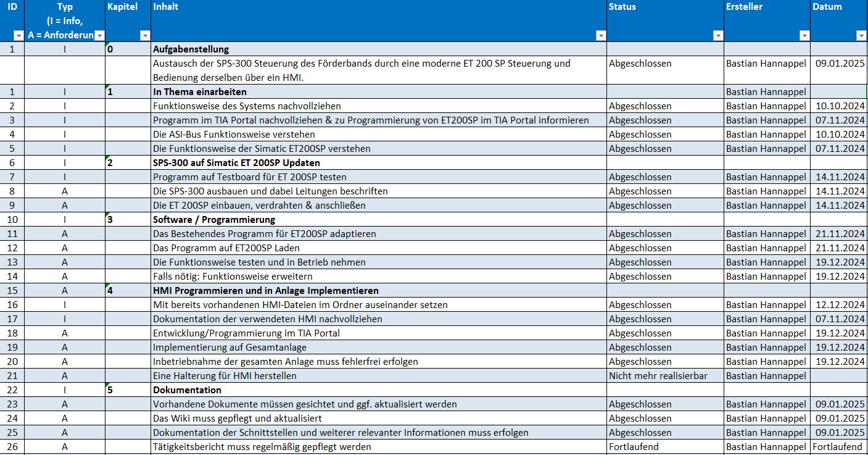This screenshot has width=868, height=455.
Task: Select the Kapitel cell containing 5
Action: tap(127, 390)
